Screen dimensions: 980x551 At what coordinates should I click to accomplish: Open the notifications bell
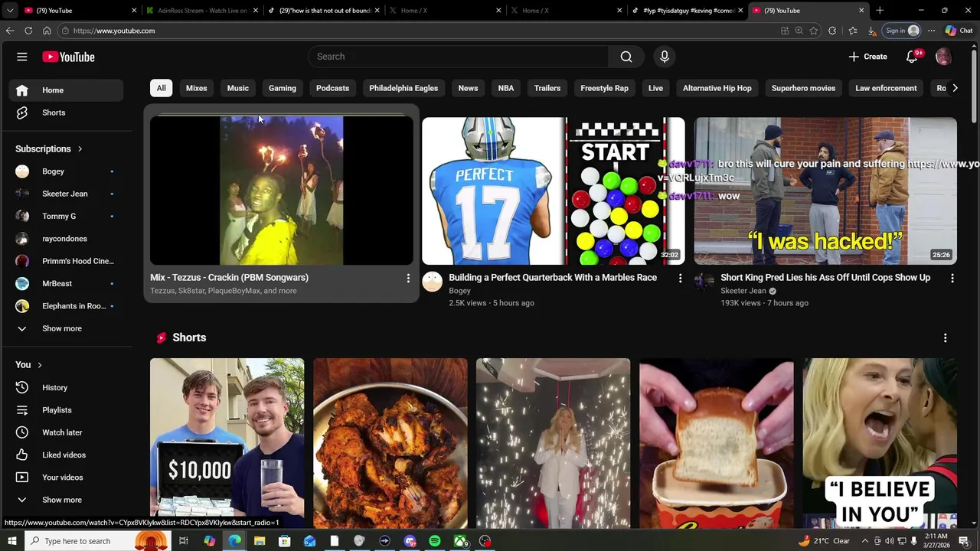tap(912, 57)
